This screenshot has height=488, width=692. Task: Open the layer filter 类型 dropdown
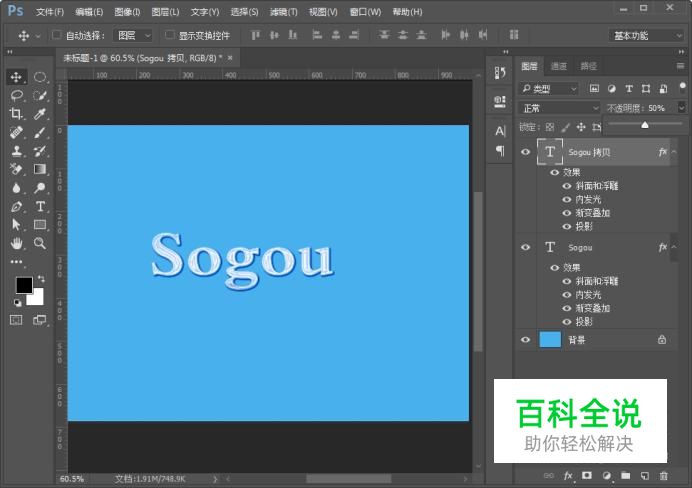pos(548,89)
